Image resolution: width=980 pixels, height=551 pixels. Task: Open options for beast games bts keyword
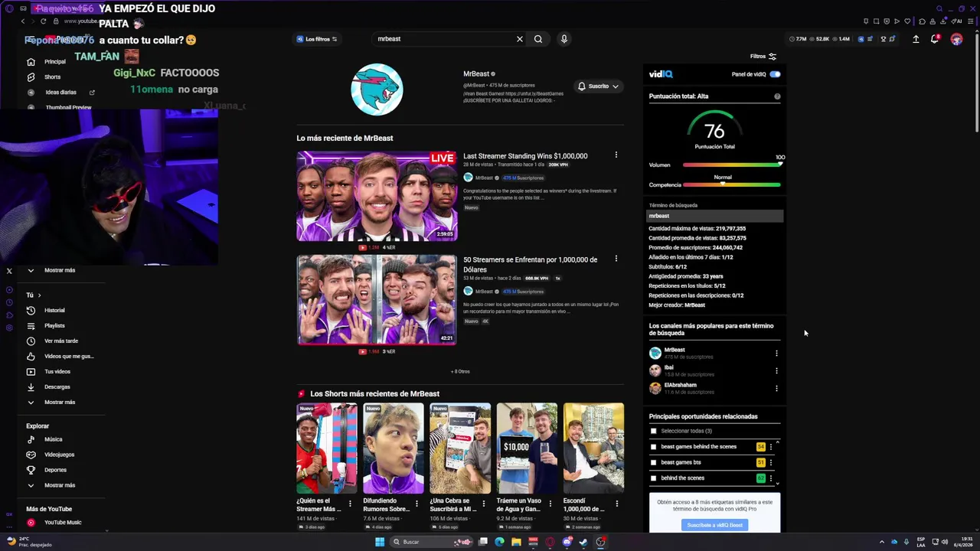(771, 462)
